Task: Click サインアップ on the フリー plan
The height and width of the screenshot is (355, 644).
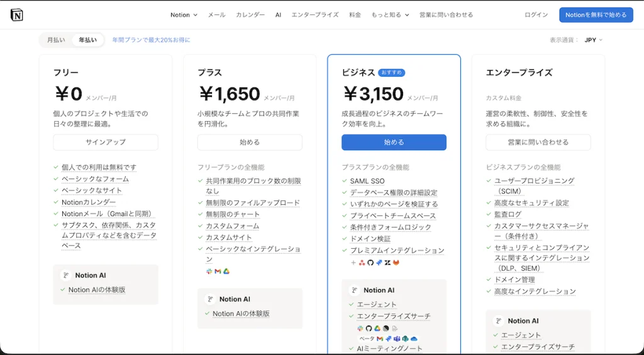Action: click(106, 143)
